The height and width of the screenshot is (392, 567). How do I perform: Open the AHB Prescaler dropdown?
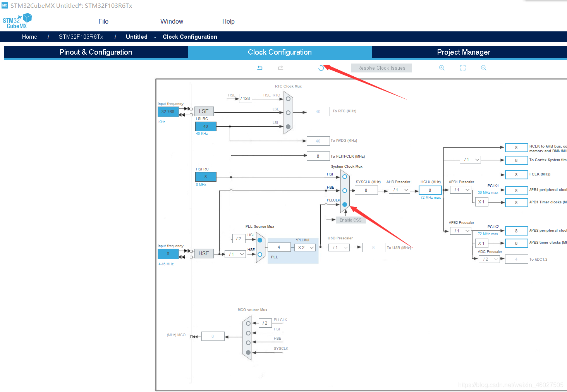click(x=400, y=190)
